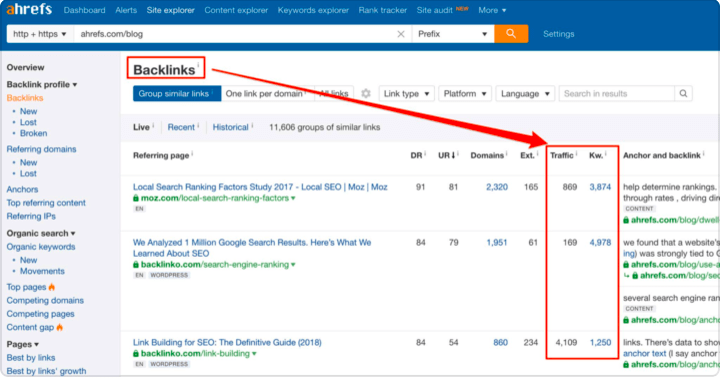This screenshot has height=379, width=723.
Task: Open Movements under Organic keywords
Action: 42,271
